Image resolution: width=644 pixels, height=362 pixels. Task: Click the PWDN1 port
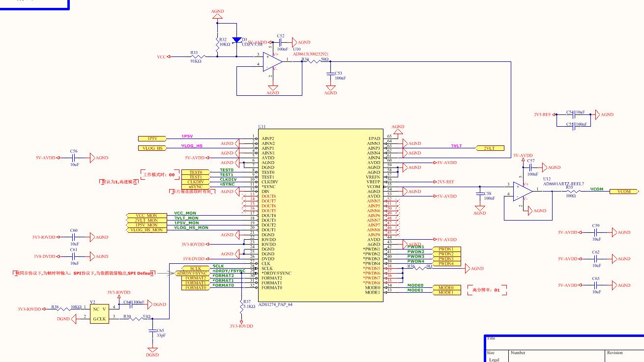(x=447, y=250)
